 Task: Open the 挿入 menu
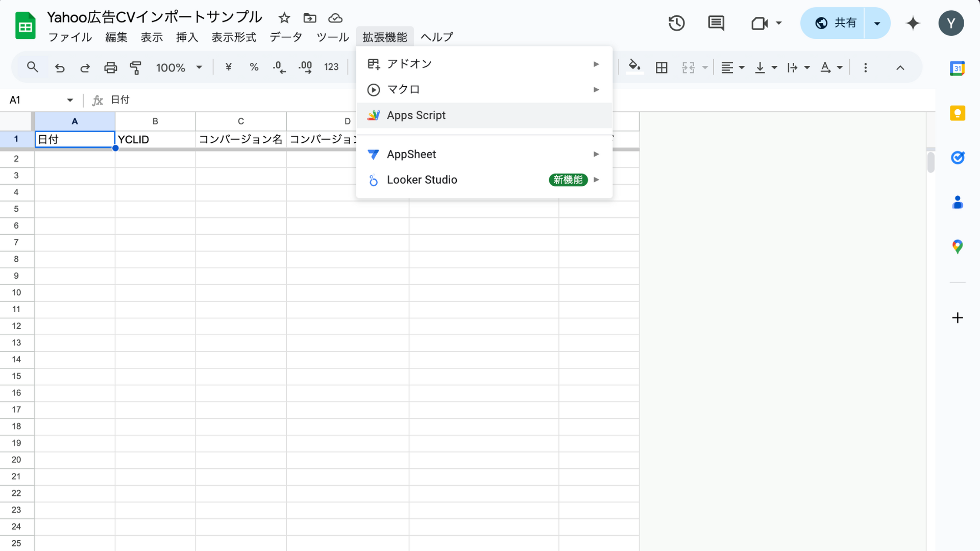187,37
